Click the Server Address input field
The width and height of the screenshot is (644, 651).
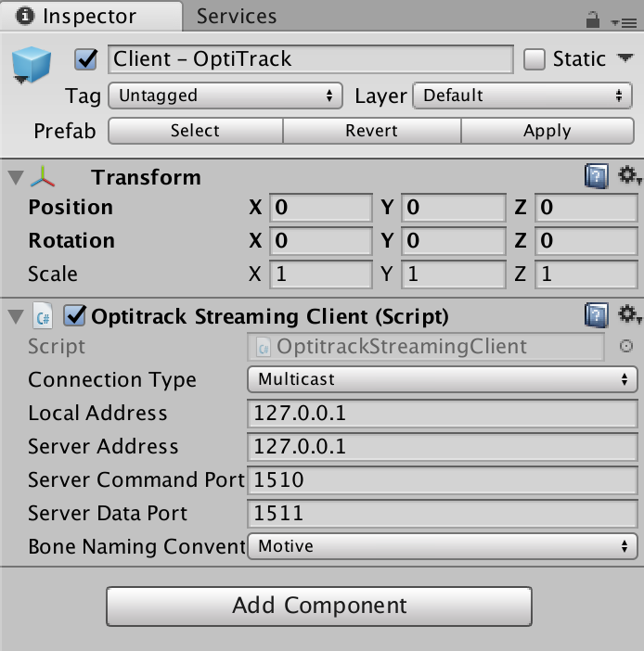pos(442,447)
